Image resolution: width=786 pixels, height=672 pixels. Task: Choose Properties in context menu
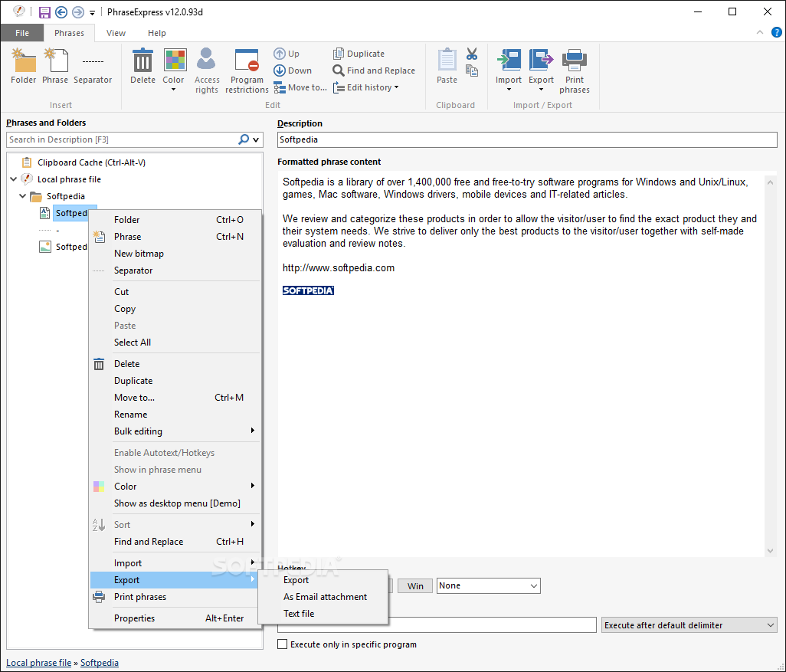(175, 618)
